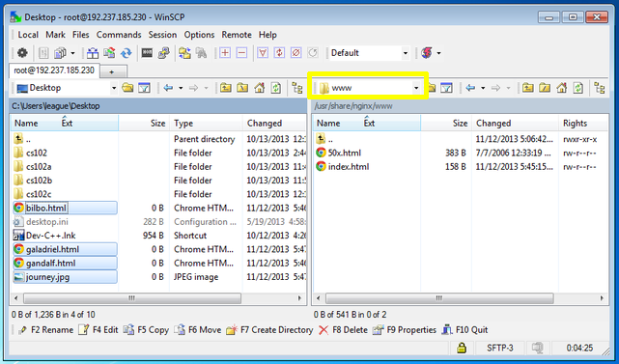The width and height of the screenshot is (619, 364).
Task: Open the Commands menu
Action: click(x=119, y=35)
